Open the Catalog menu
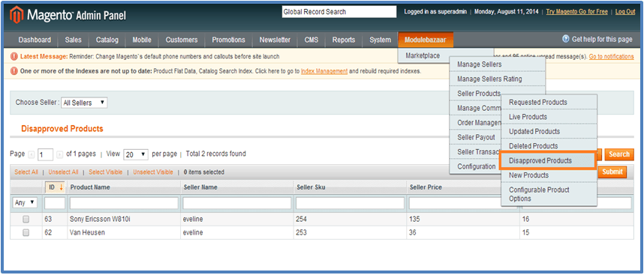644x275 pixels. [107, 40]
